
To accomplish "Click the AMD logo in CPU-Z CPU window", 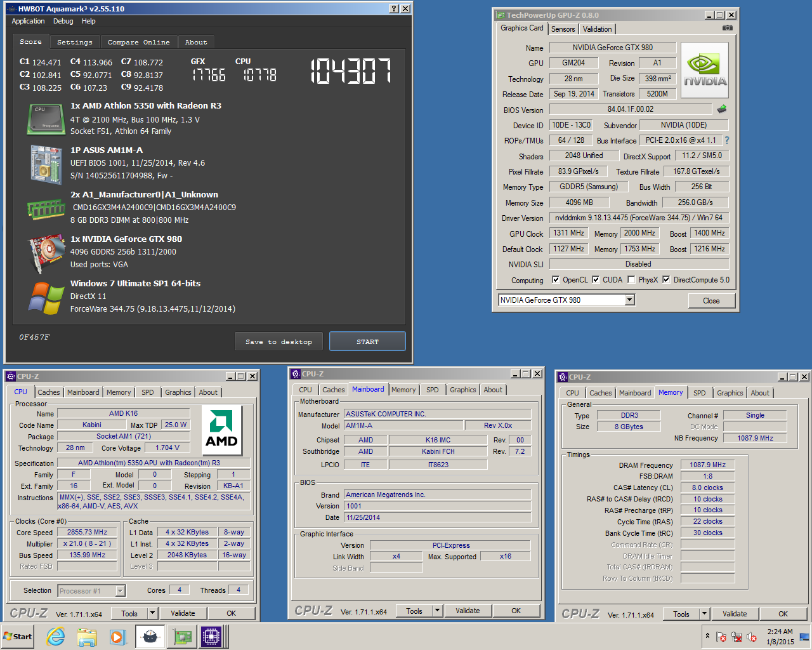I will [x=221, y=430].
